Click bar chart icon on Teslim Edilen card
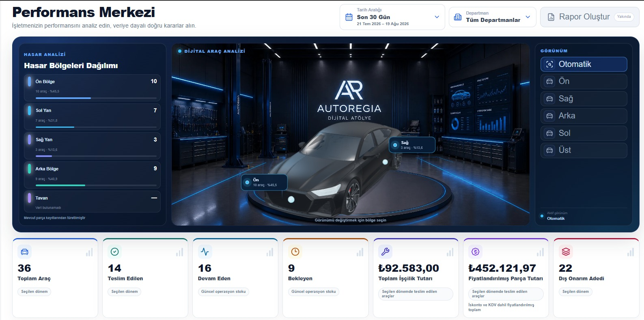The height and width of the screenshot is (320, 644). pos(179,252)
